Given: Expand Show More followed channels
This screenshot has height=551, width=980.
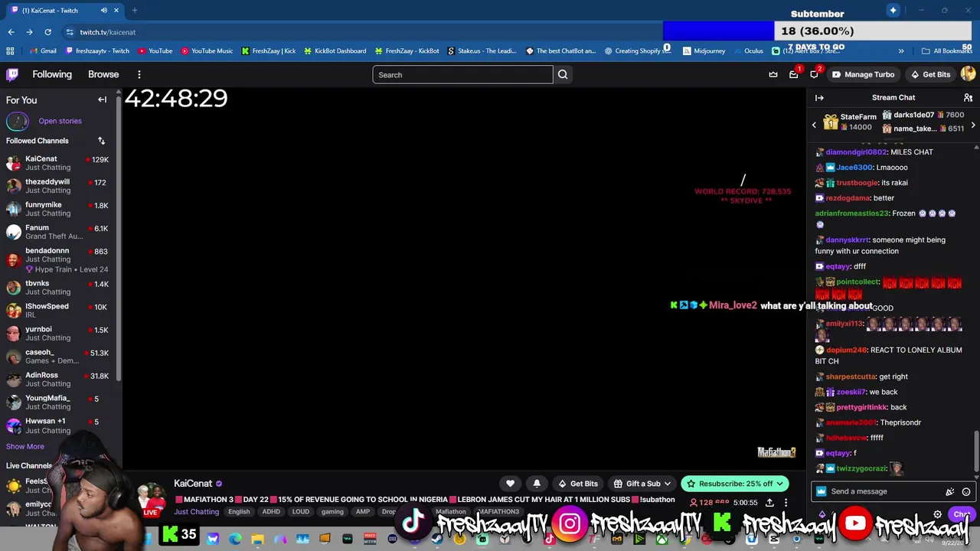Looking at the screenshot, I should (x=24, y=446).
